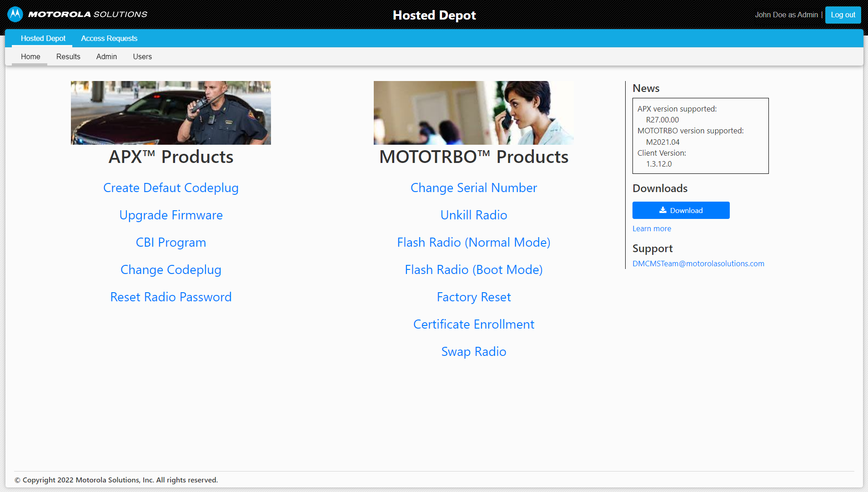Click the John Doe as Admin text
Viewport: 868px width, 492px height.
tap(786, 15)
